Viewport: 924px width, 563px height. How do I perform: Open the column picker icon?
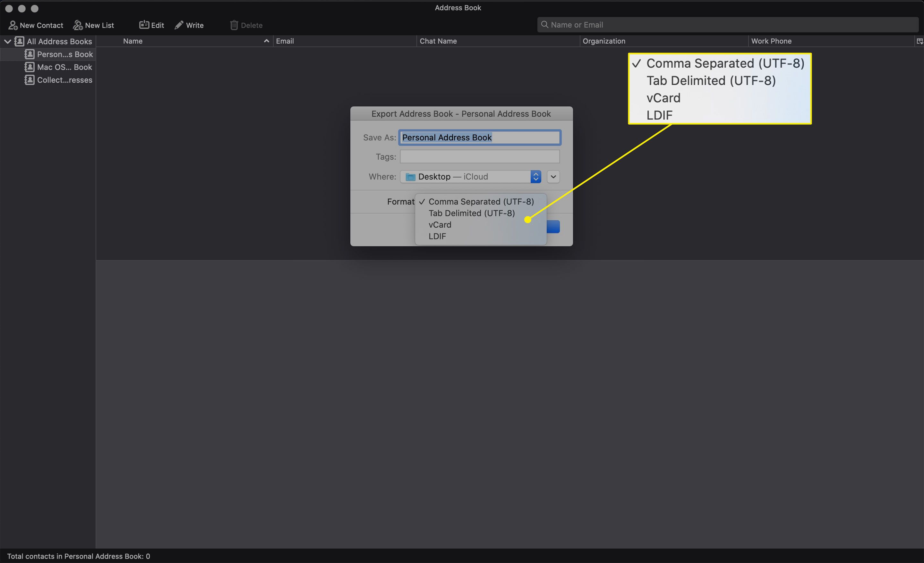(920, 41)
